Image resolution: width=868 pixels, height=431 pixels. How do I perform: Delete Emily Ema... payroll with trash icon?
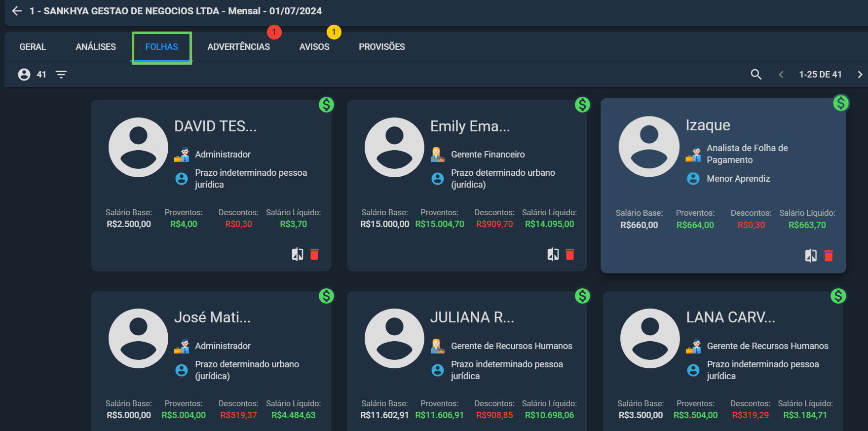(x=570, y=254)
